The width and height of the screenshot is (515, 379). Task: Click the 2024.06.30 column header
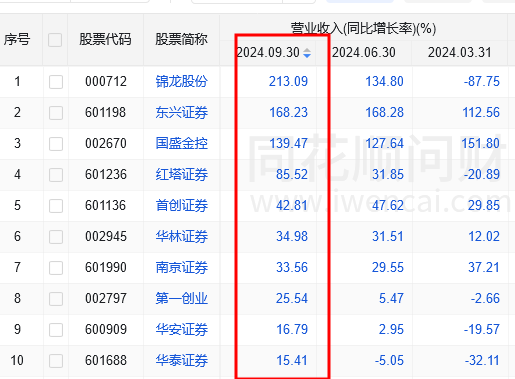pyautogui.click(x=364, y=52)
